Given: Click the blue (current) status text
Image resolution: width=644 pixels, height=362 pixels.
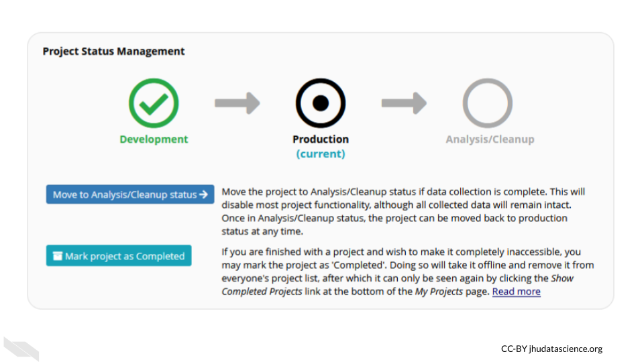Looking at the screenshot, I should click(x=321, y=154).
